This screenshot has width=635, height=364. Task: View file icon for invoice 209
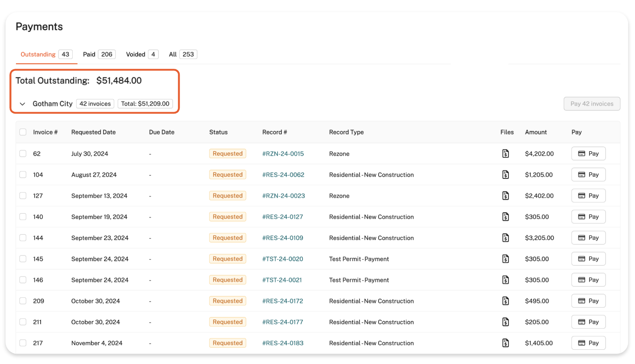[x=505, y=301]
